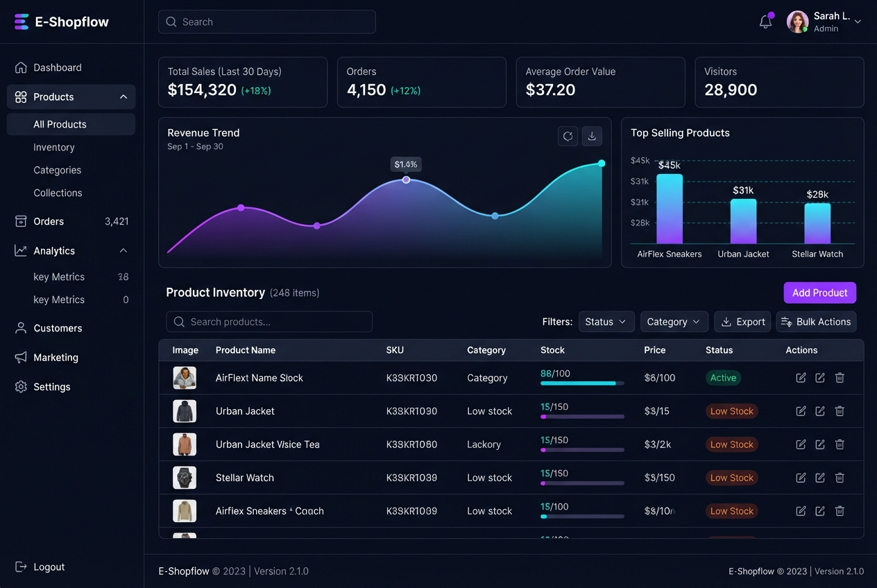
Task: Click the magnifier icon in top search bar
Action: tap(171, 22)
